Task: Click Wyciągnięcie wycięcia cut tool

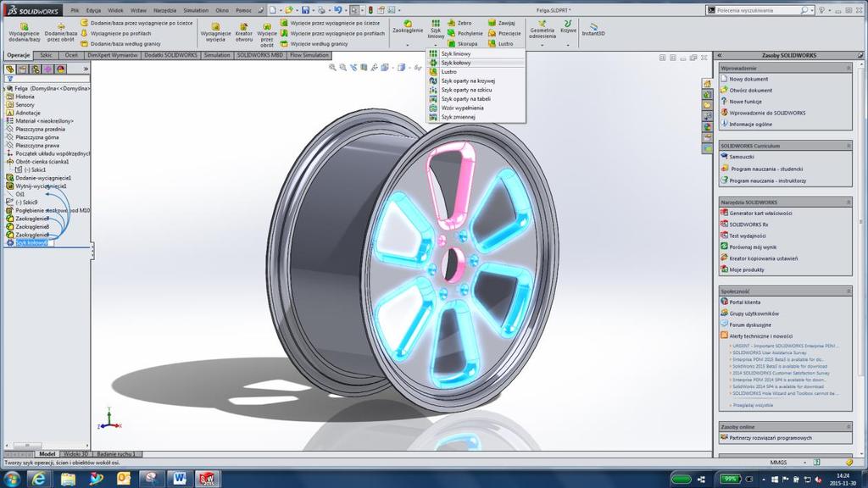Action: click(x=215, y=33)
